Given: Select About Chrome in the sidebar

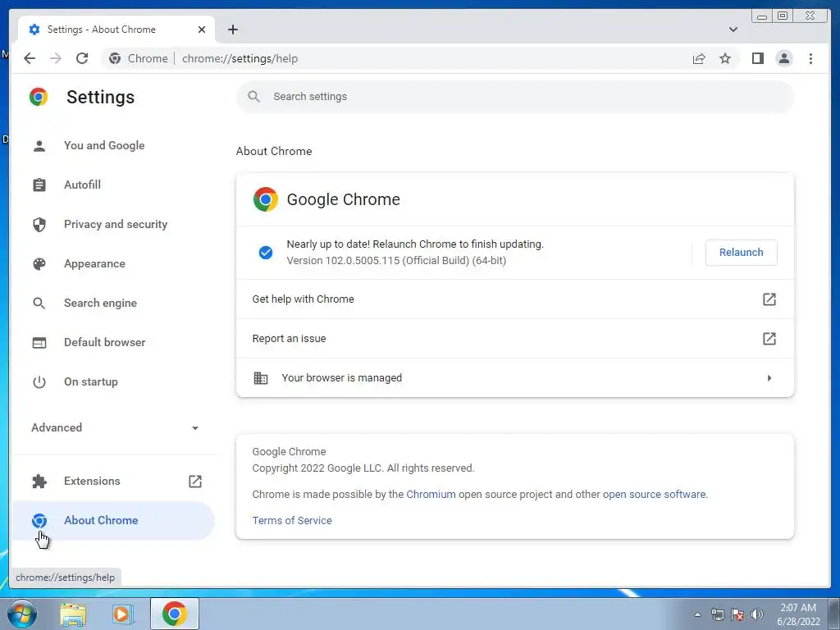Looking at the screenshot, I should [113, 520].
